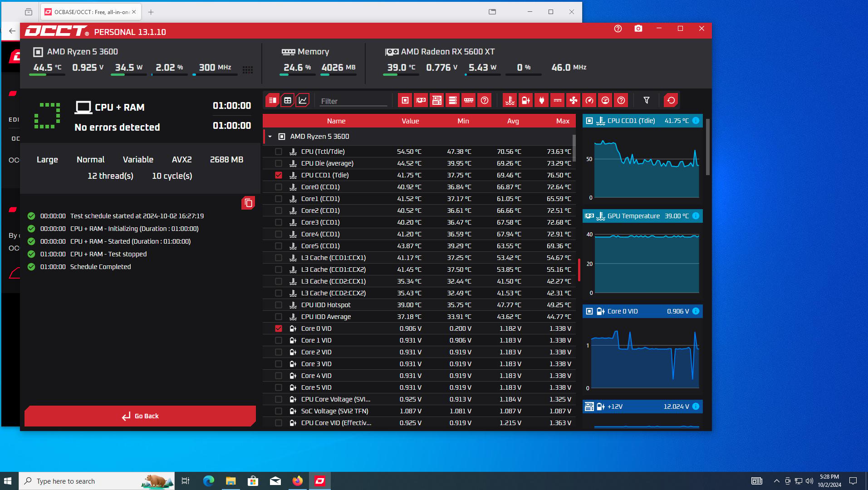Take a screenshot with camera icon
Image resolution: width=868 pixels, height=490 pixels.
[638, 29]
